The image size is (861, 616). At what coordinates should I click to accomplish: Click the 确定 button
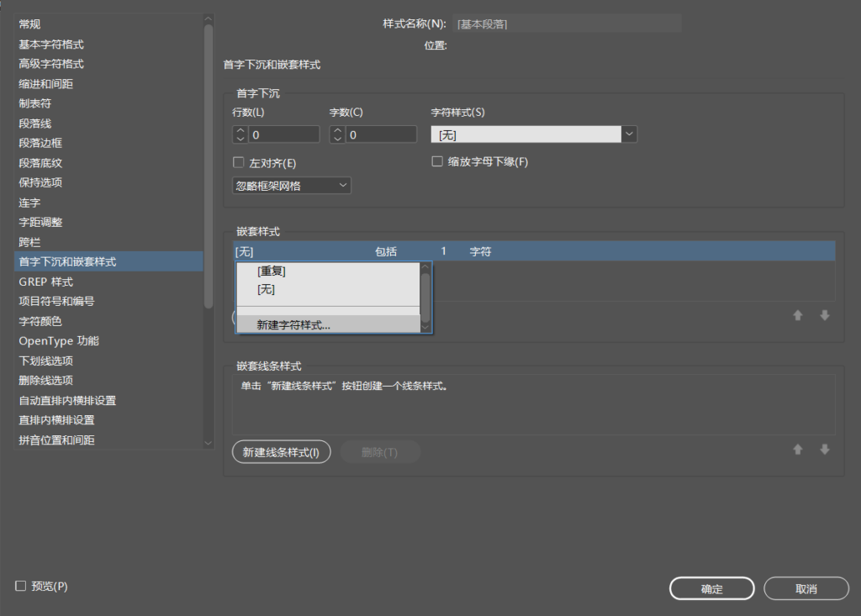[711, 589]
